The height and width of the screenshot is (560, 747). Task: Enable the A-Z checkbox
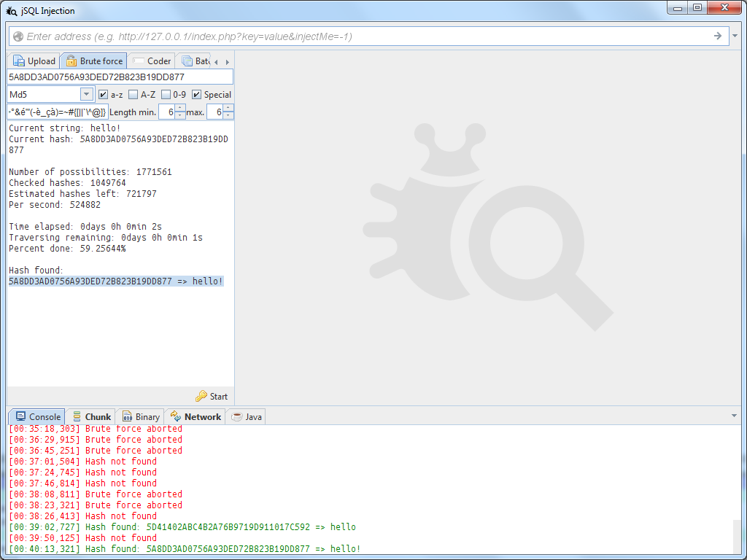tap(133, 94)
